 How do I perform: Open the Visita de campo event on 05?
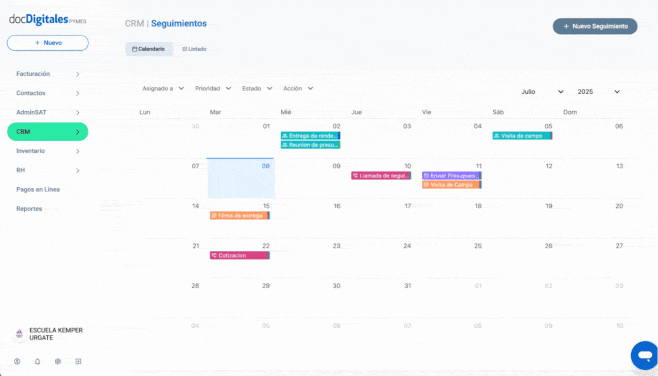522,136
